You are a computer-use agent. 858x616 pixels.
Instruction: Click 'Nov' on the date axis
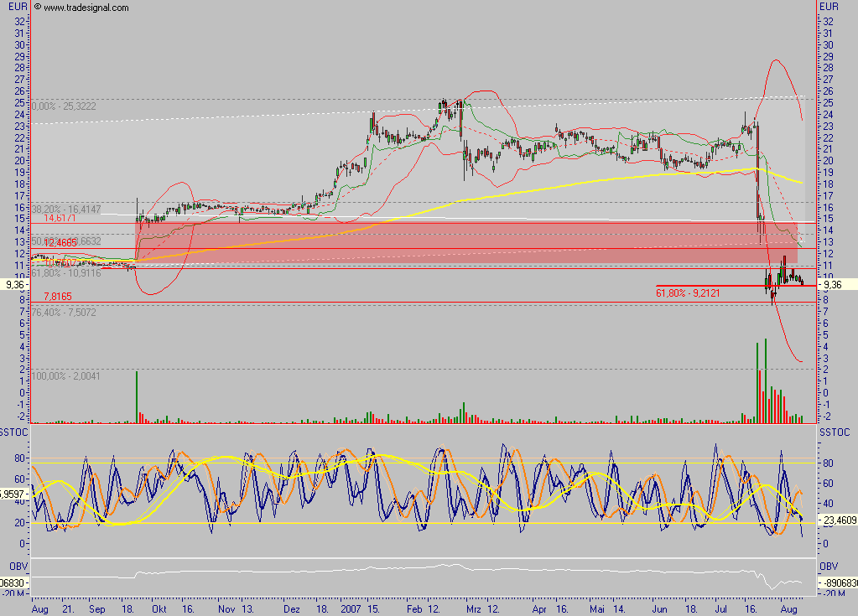pos(226,609)
